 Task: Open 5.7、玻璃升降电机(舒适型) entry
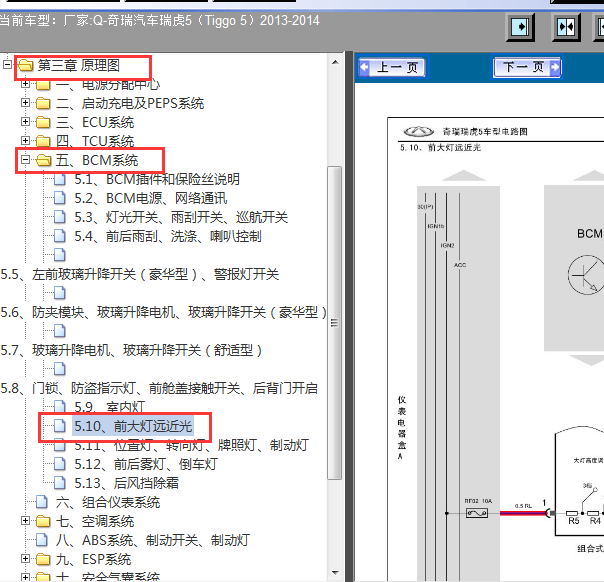(x=131, y=350)
